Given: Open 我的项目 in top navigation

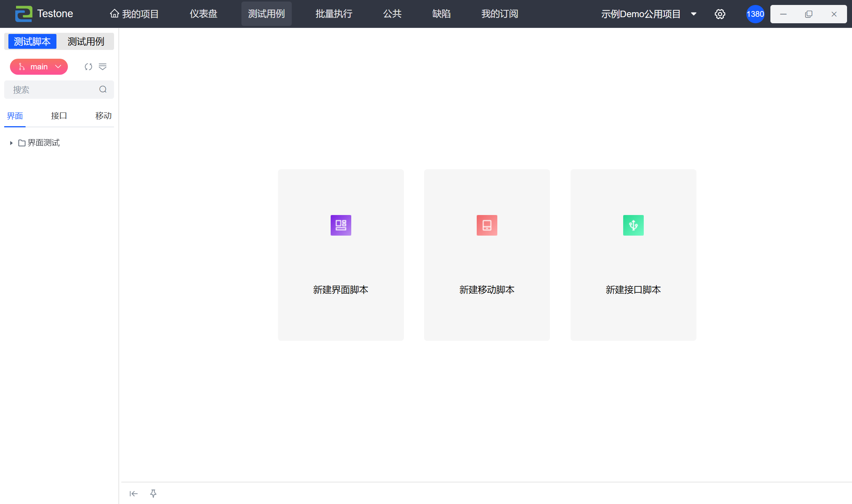Looking at the screenshot, I should tap(134, 14).
